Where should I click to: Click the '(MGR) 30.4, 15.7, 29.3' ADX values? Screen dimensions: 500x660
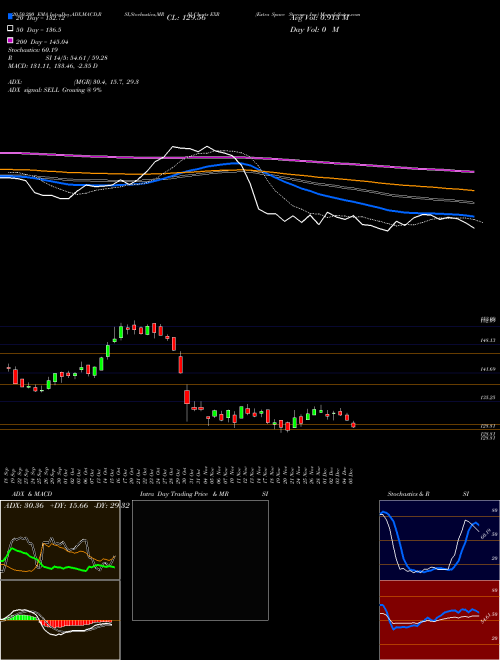point(106,82)
